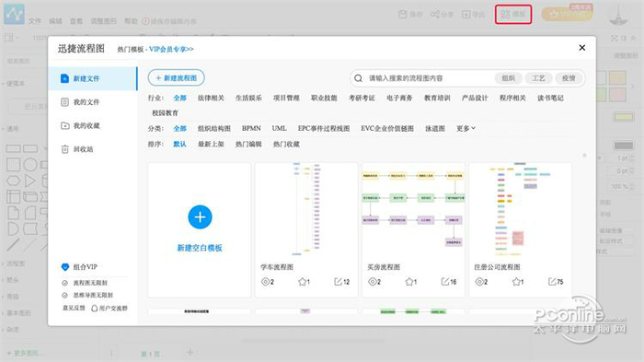Click 新建流程图 button

pyautogui.click(x=177, y=77)
